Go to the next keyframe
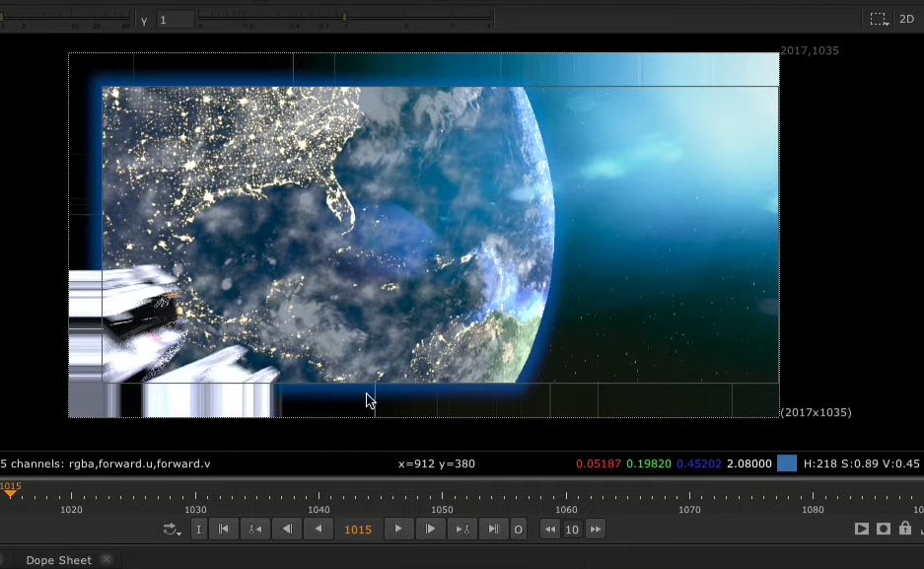Image resolution: width=924 pixels, height=569 pixels. pyautogui.click(x=462, y=529)
